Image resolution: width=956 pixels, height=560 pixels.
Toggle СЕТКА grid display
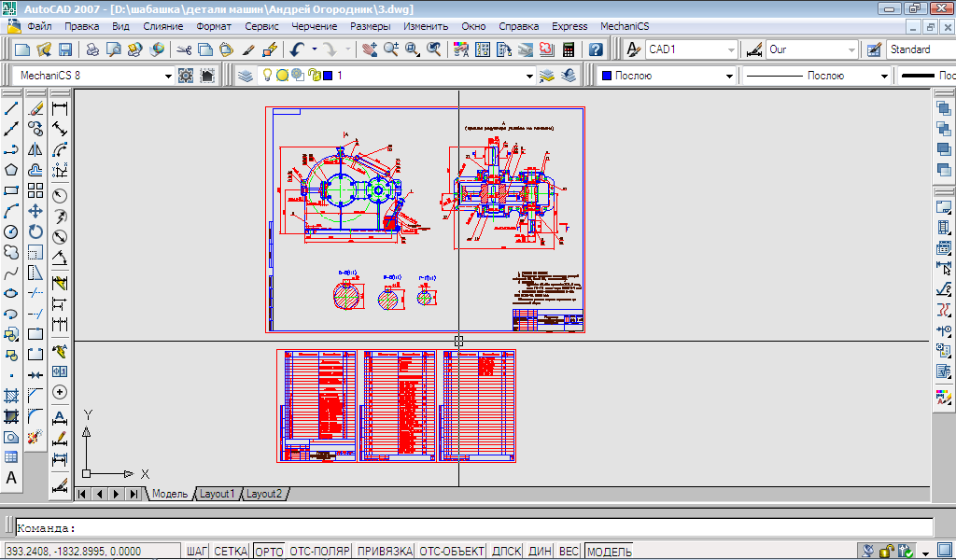[x=232, y=552]
